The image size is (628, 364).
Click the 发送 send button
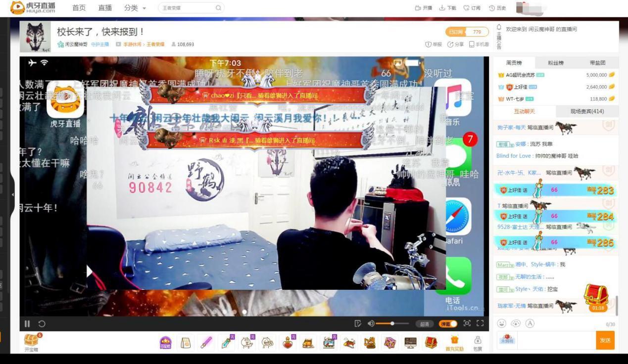pyautogui.click(x=605, y=340)
